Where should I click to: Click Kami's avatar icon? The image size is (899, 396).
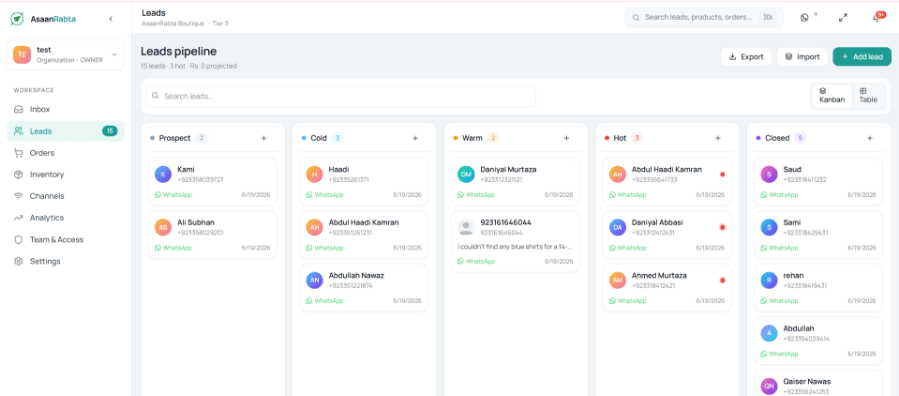pos(163,174)
